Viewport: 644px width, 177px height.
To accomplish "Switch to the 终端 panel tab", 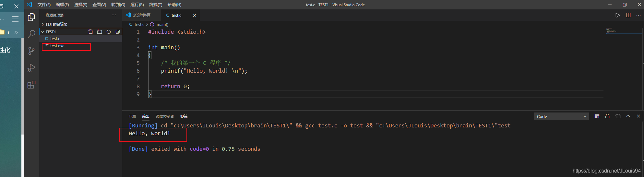I will coord(184,116).
